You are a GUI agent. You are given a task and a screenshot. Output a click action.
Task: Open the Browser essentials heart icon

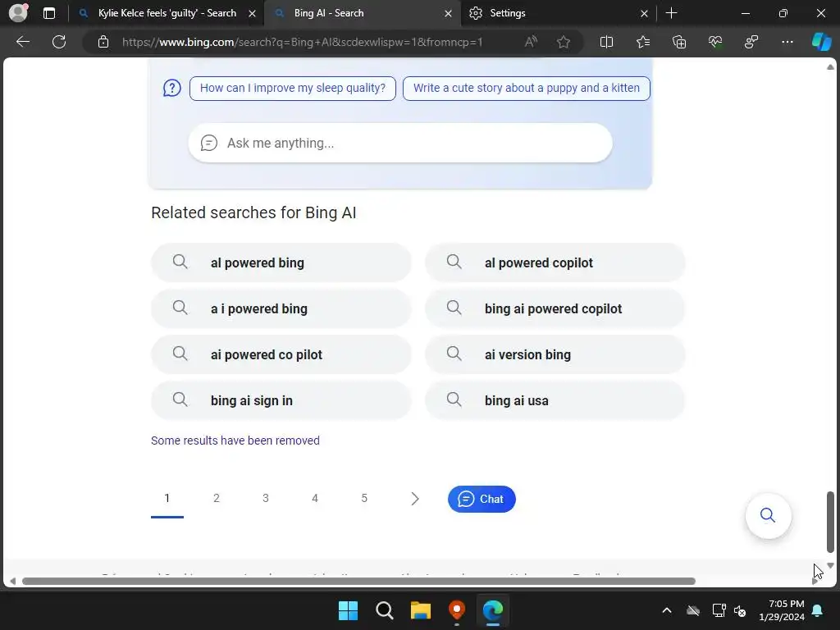click(715, 42)
